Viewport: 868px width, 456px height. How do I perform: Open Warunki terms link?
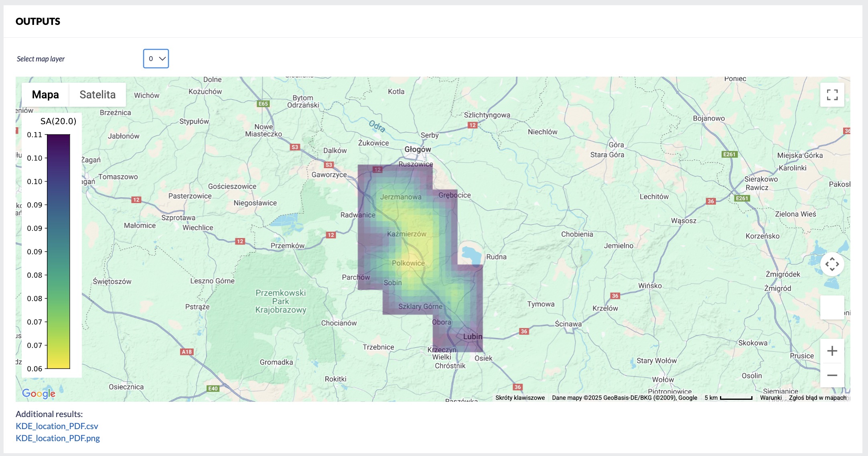(x=771, y=398)
